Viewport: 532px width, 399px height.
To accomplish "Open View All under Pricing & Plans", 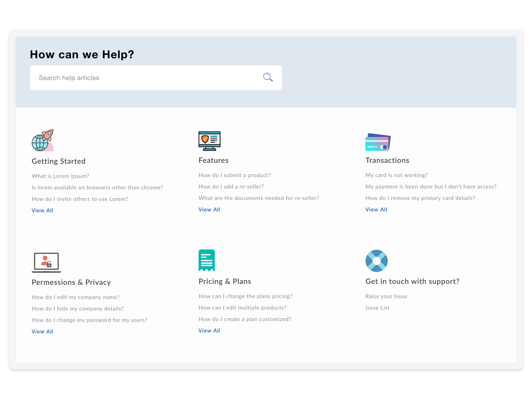I will [209, 331].
